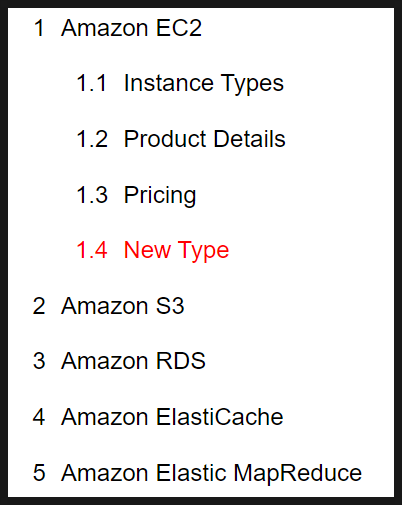Open the Amazon S3 section
Viewport: 402px width, 505px height.
pyautogui.click(x=123, y=306)
